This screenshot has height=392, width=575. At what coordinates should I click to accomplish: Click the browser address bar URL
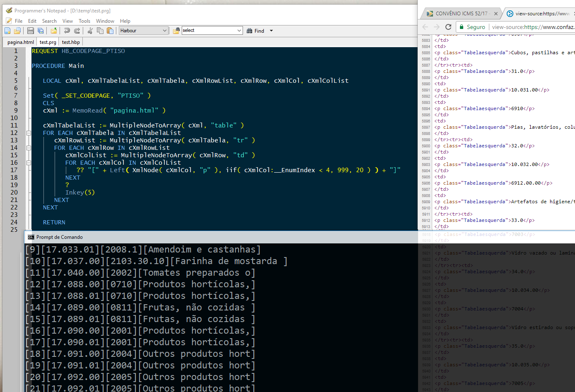point(533,27)
